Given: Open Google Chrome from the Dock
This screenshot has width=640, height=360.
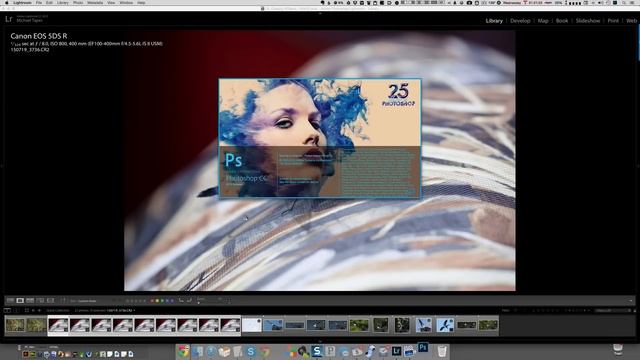Looking at the screenshot, I should (x=183, y=351).
